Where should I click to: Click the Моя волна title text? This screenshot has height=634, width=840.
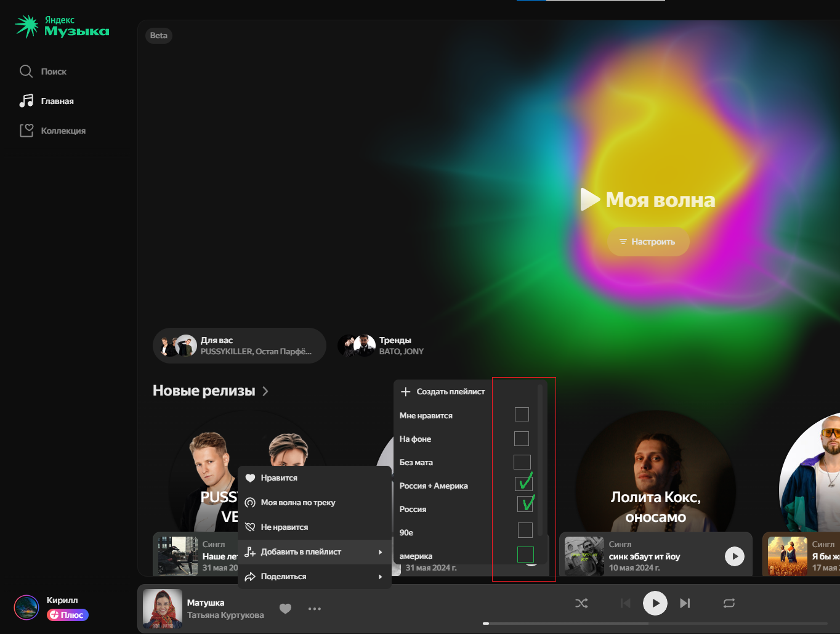tap(661, 200)
